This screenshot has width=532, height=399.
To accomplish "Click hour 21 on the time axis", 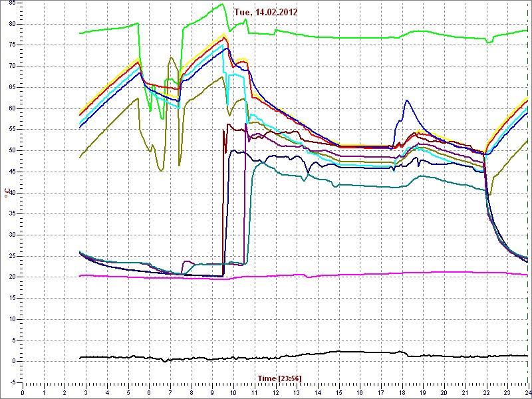I will (465, 393).
